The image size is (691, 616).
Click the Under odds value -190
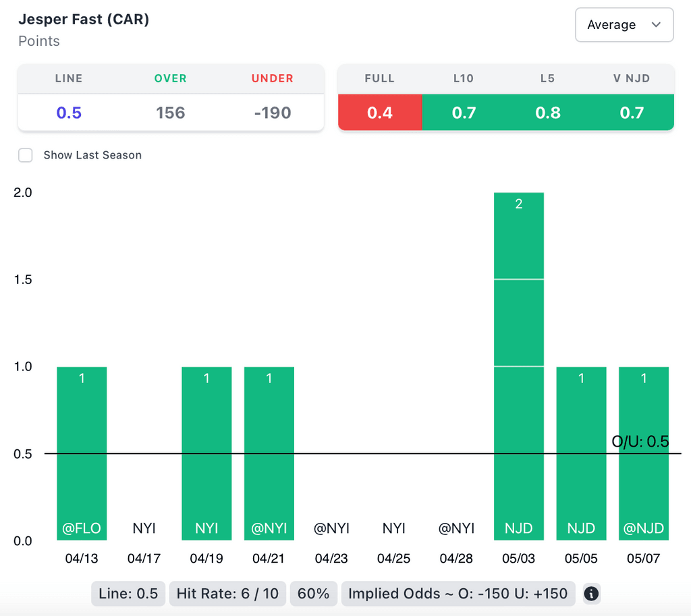point(272,113)
